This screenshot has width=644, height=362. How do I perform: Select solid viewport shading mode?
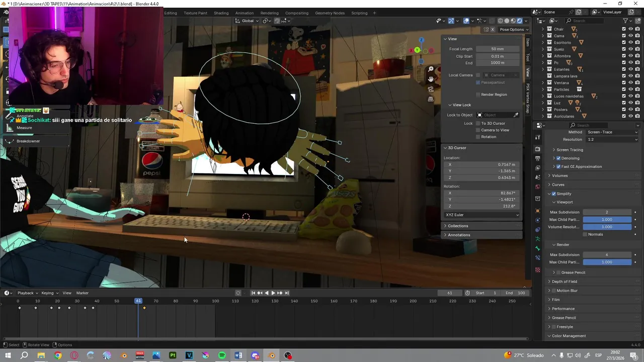[x=507, y=21]
